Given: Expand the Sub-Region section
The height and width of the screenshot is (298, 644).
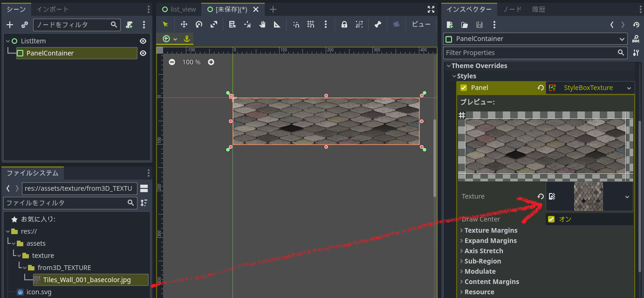Looking at the screenshot, I should [x=482, y=261].
